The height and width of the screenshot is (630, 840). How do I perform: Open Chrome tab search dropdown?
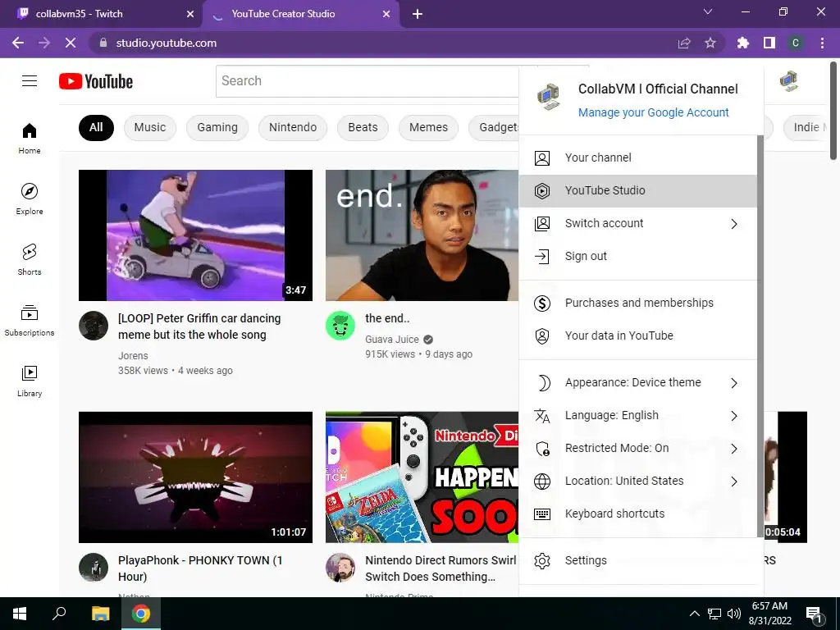(x=708, y=11)
